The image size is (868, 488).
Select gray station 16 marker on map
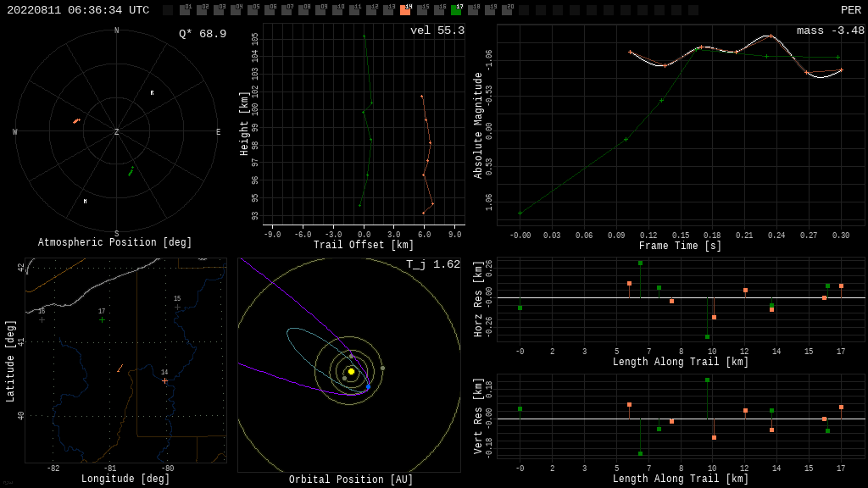(42, 319)
